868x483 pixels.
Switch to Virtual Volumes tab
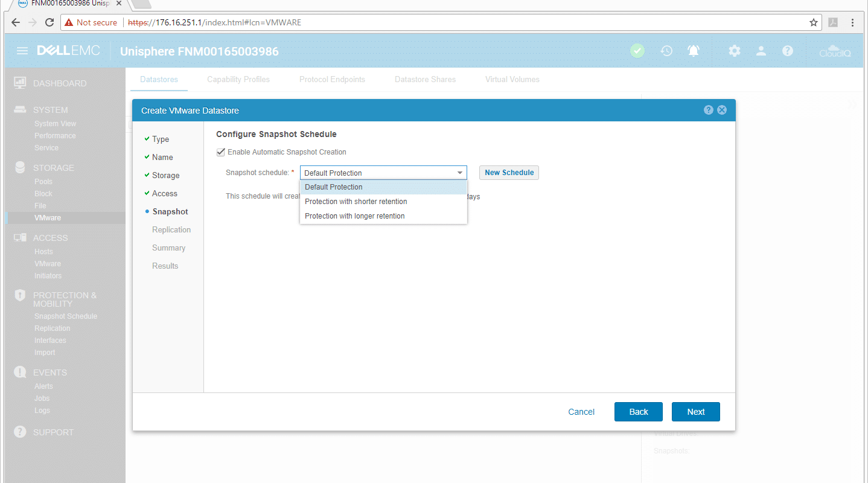pyautogui.click(x=512, y=79)
